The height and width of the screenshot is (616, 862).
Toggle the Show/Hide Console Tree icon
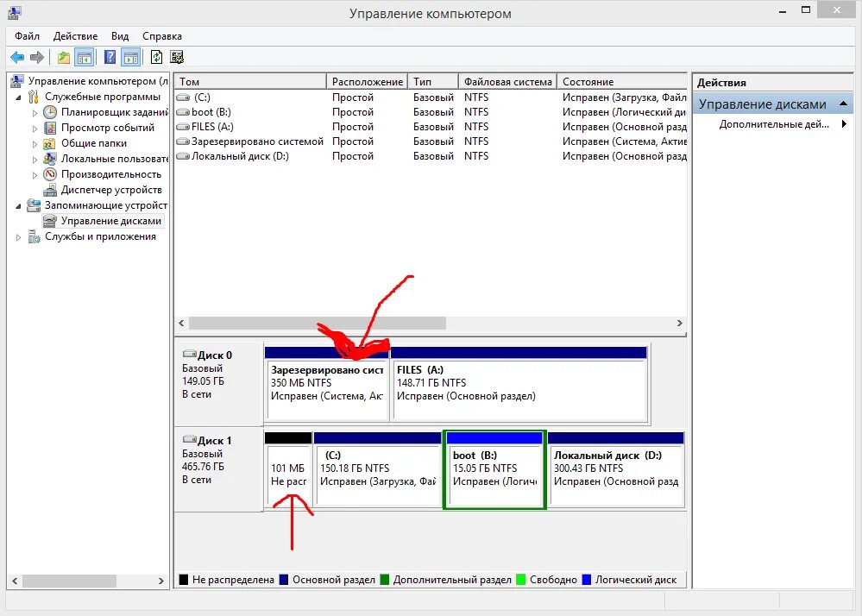click(84, 57)
